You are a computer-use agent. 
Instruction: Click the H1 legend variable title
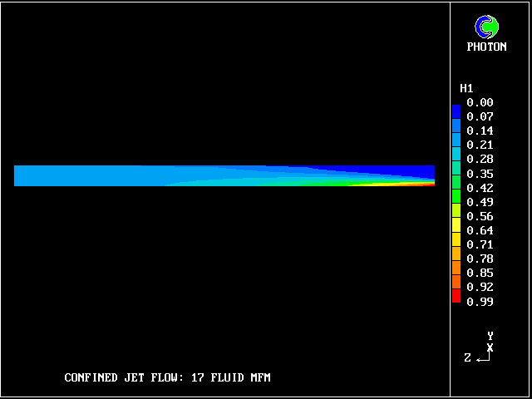[466, 88]
